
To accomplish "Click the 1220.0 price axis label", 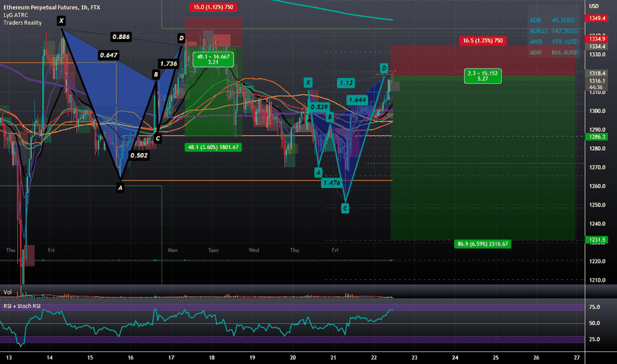I will [596, 261].
